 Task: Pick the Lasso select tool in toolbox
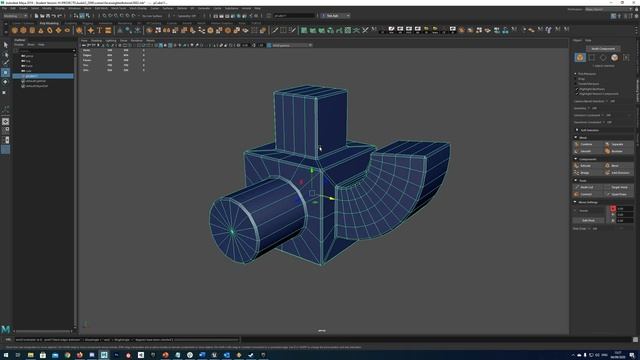pyautogui.click(x=5, y=54)
